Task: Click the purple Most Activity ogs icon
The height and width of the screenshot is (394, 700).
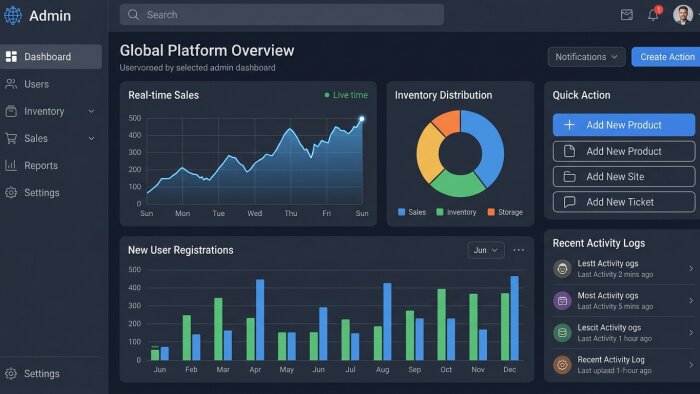Action: [562, 301]
